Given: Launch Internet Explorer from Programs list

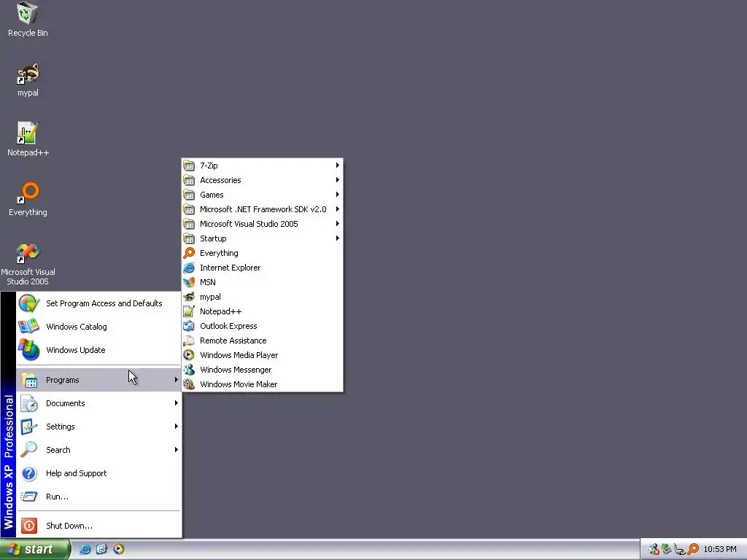Looking at the screenshot, I should click(x=262, y=268).
